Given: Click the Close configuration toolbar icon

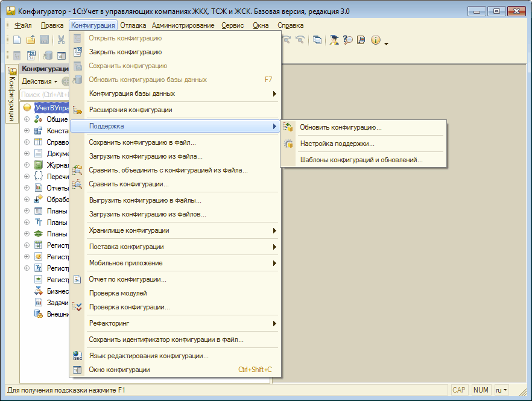Looking at the screenshot, I should pos(31,55).
